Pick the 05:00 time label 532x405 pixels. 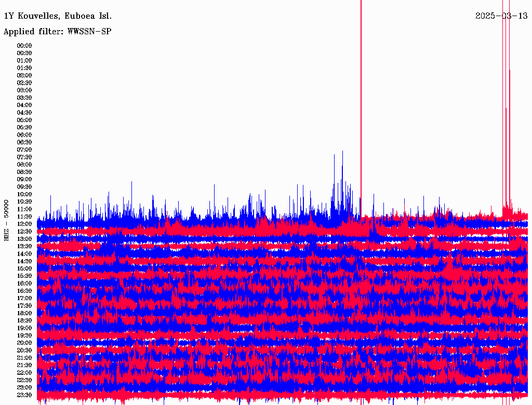coord(24,120)
